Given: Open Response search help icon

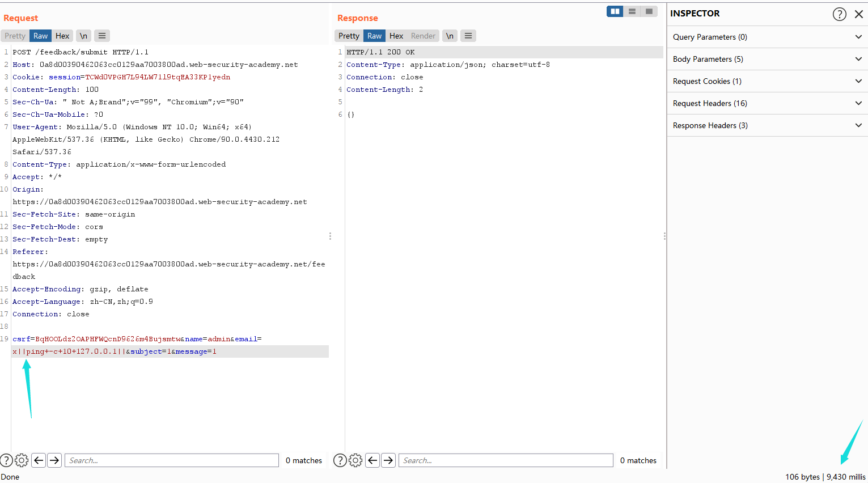Looking at the screenshot, I should coord(340,460).
